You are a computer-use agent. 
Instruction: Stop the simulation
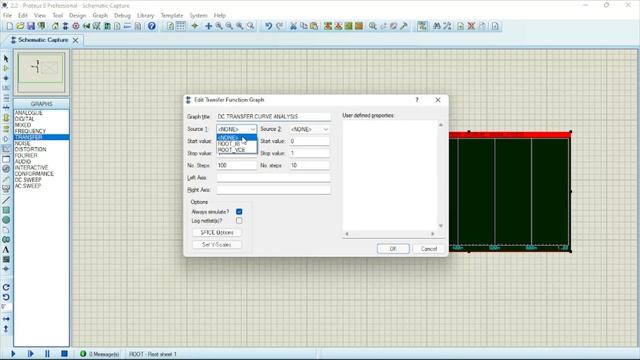click(64, 354)
